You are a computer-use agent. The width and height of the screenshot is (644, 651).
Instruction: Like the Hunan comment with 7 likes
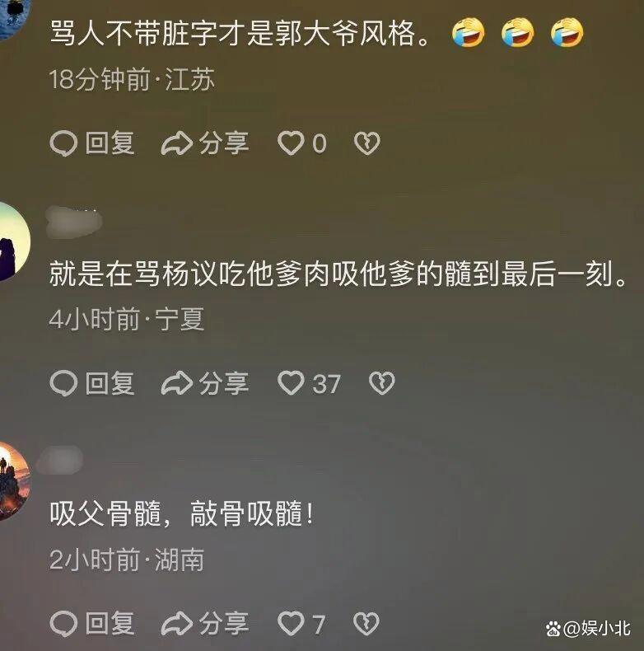tap(291, 624)
